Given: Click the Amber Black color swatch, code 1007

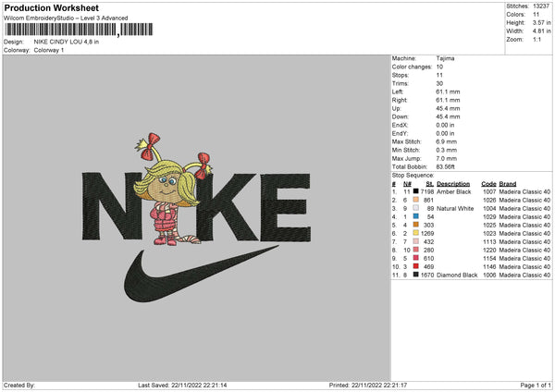Looking at the screenshot, I should pos(416,191).
